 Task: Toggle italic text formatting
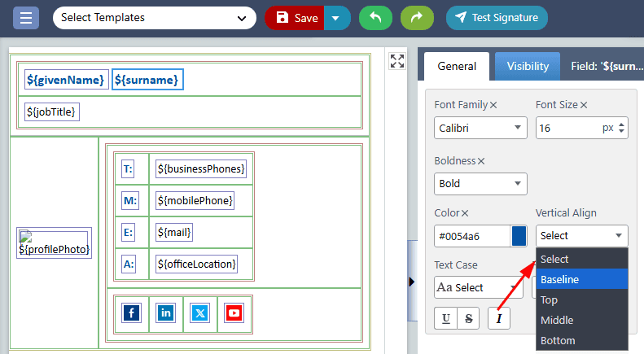coord(498,318)
